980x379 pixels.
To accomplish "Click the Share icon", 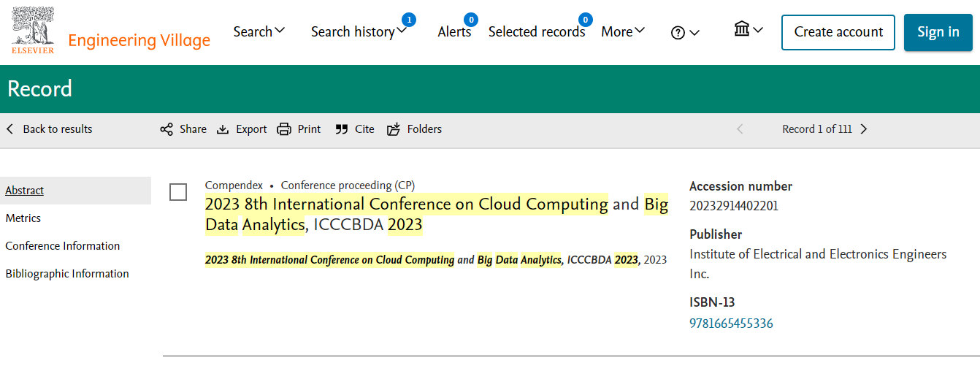I will (166, 129).
